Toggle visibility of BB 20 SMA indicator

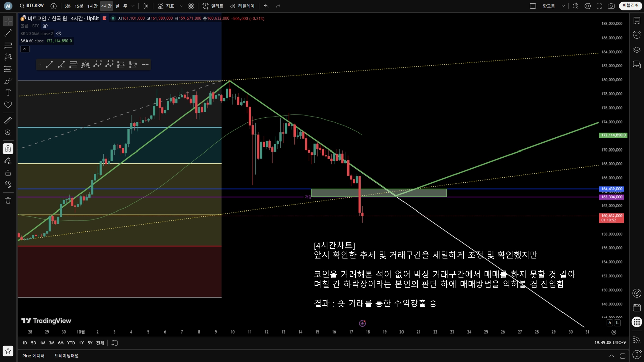point(59,34)
